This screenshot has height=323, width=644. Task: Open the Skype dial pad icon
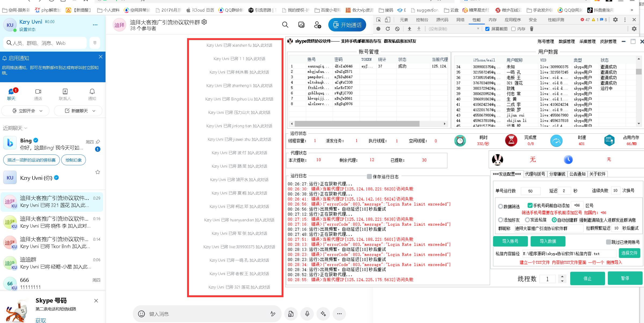pos(95,43)
